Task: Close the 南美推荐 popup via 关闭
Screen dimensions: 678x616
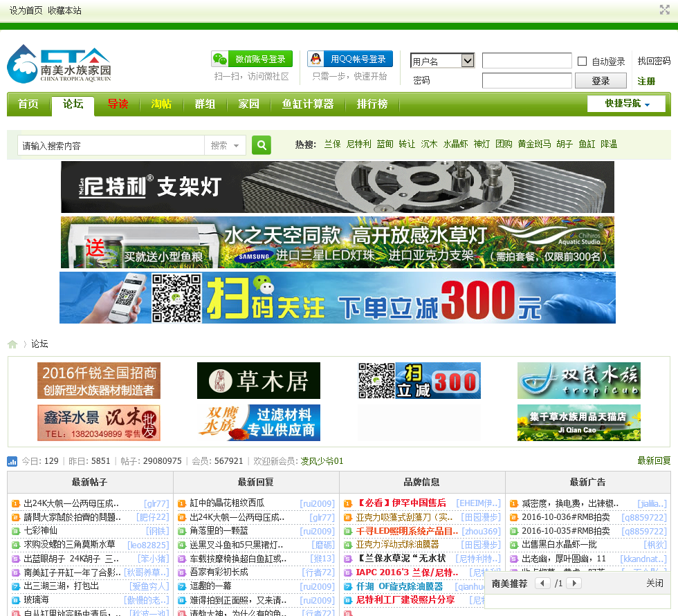Action: tap(654, 584)
